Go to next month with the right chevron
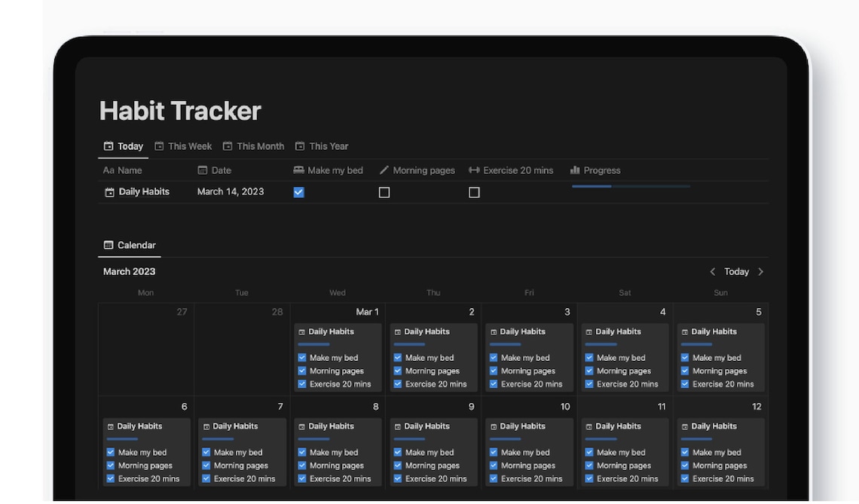The width and height of the screenshot is (859, 504). pos(760,271)
